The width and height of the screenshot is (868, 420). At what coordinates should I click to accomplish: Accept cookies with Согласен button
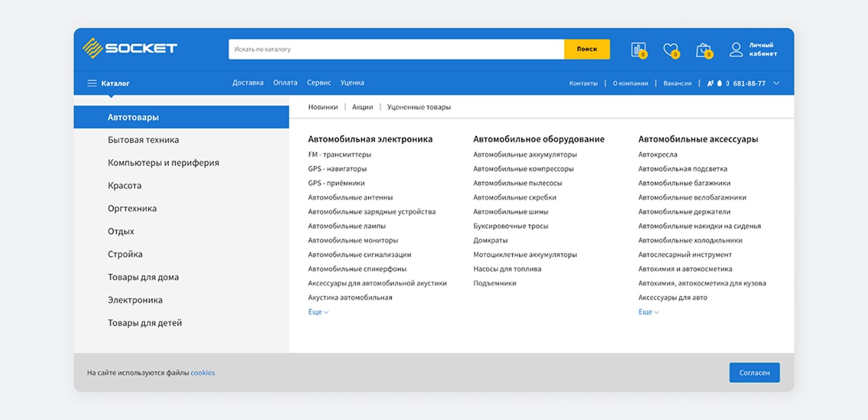pos(754,373)
